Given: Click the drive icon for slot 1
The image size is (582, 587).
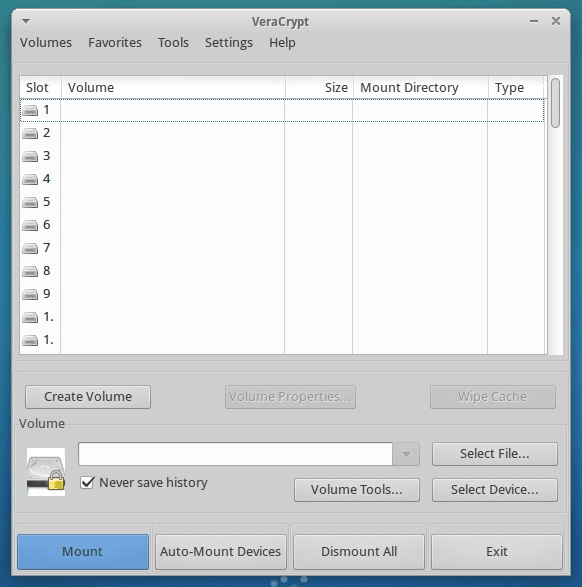Looking at the screenshot, I should click(30, 110).
